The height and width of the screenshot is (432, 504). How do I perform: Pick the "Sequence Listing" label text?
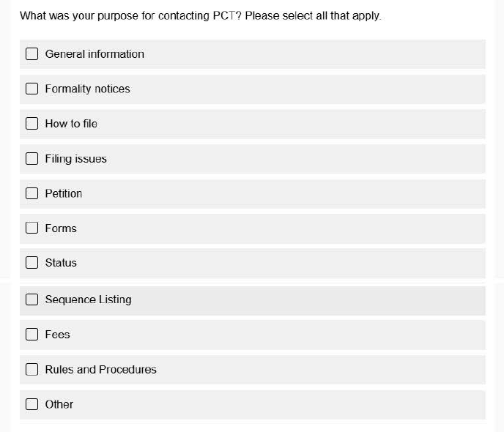point(88,299)
